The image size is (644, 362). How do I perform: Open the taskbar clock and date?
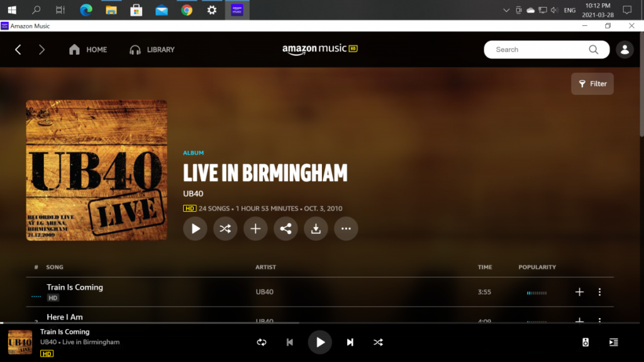point(598,10)
